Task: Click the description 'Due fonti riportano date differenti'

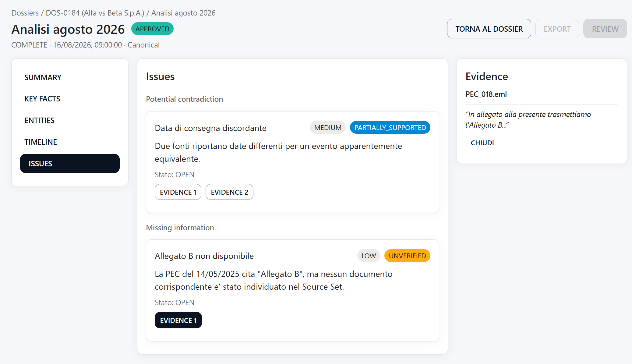Action: 278,153
